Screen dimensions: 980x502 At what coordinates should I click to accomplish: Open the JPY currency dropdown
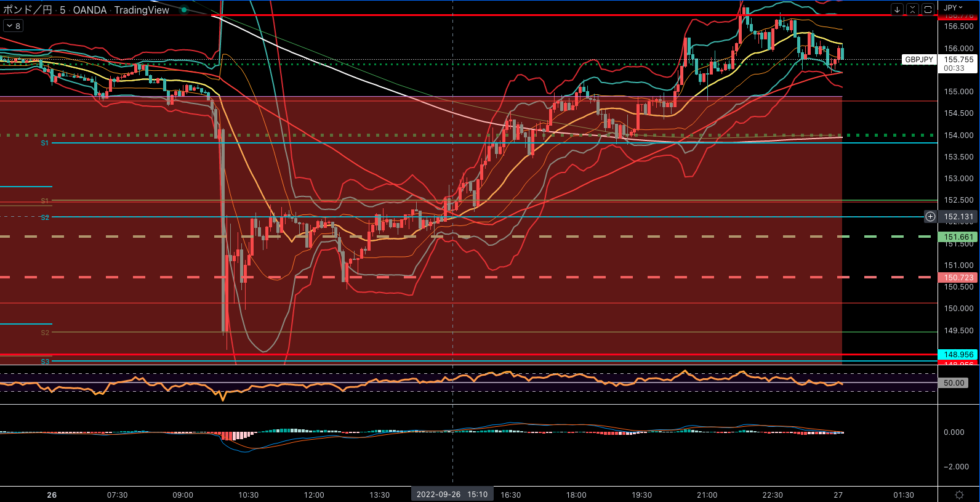coord(954,7)
